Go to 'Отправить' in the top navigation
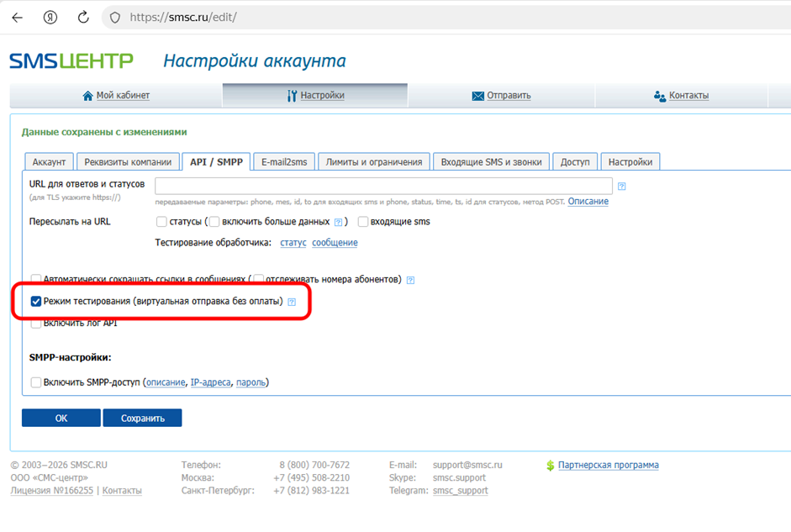791x532 pixels. 502,96
